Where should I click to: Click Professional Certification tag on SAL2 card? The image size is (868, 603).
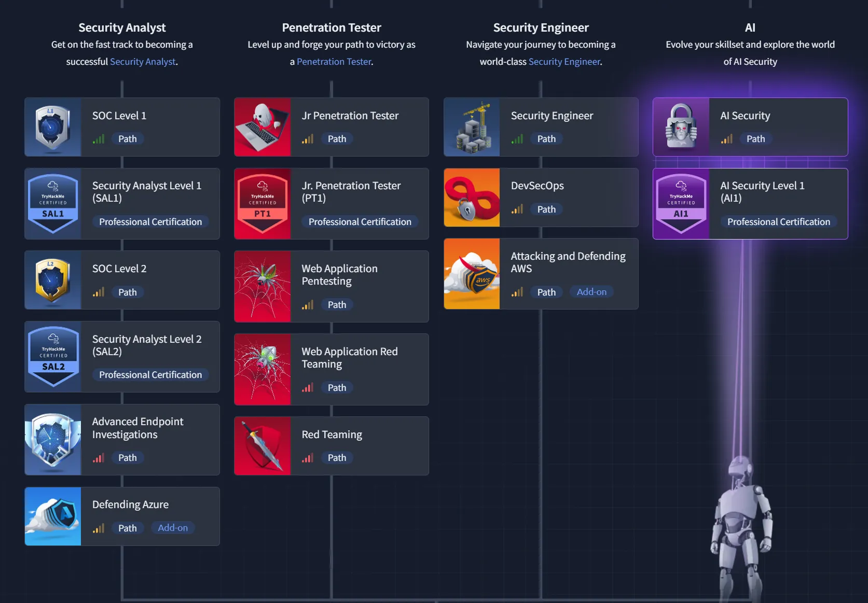pyautogui.click(x=150, y=375)
